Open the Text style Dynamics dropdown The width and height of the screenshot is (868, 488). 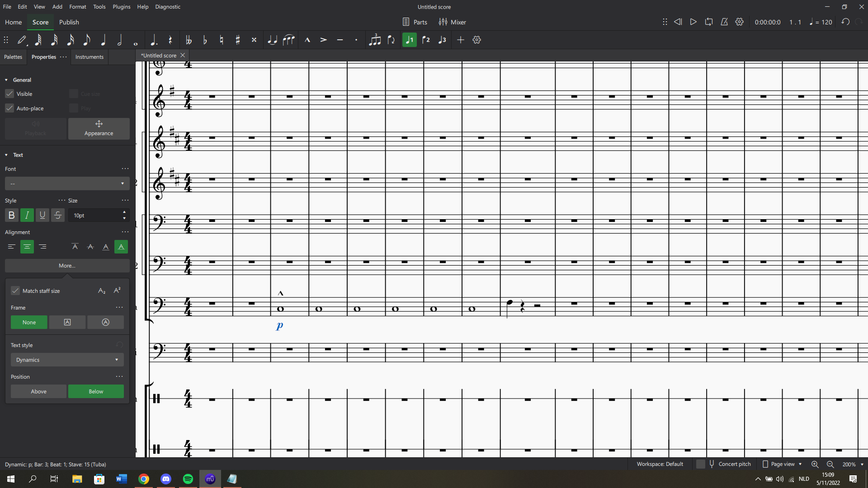pos(66,360)
